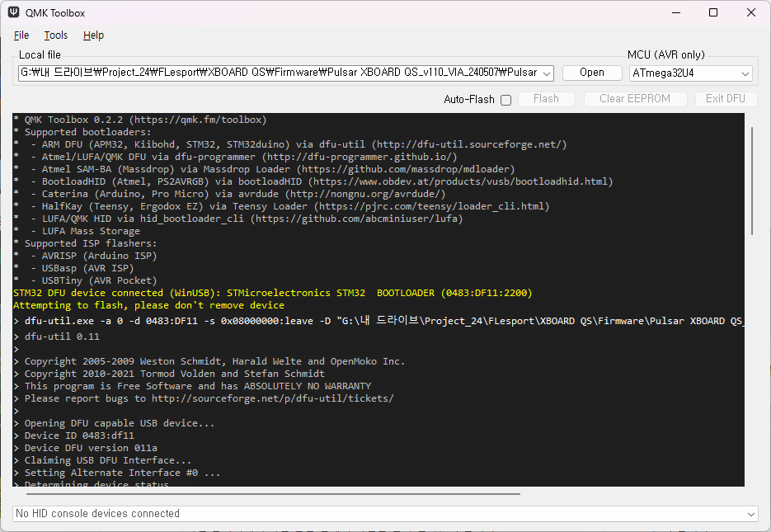Click the Clear EEPROM button
The width and height of the screenshot is (771, 532).
(x=635, y=99)
